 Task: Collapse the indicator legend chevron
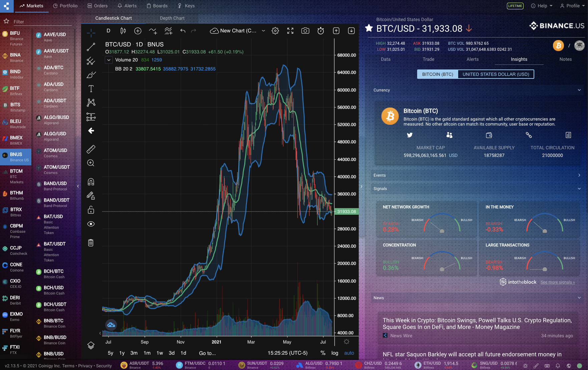click(x=108, y=60)
